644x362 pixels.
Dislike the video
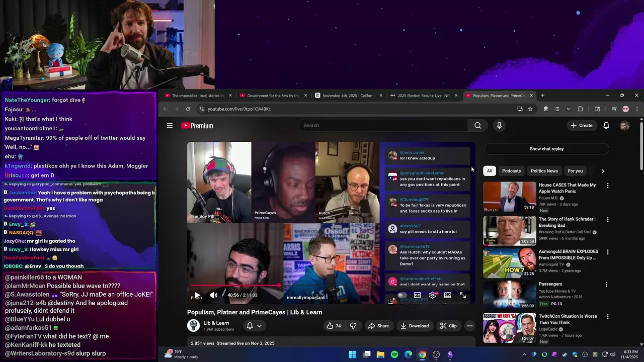click(x=353, y=326)
